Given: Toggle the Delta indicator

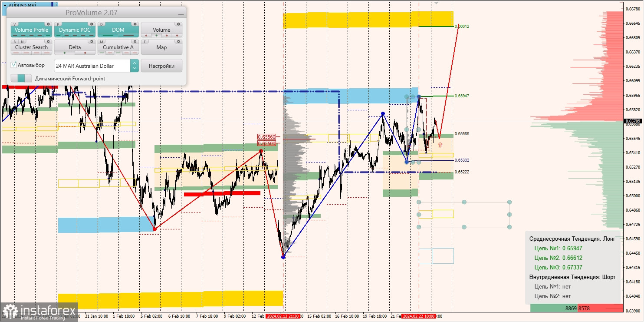Looking at the screenshot, I should click(75, 47).
